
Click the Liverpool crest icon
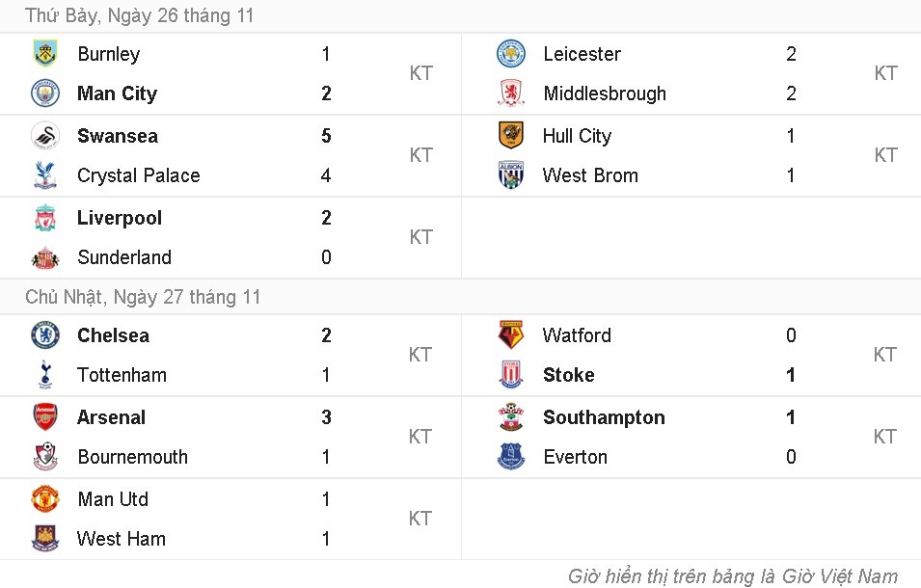coord(44,218)
